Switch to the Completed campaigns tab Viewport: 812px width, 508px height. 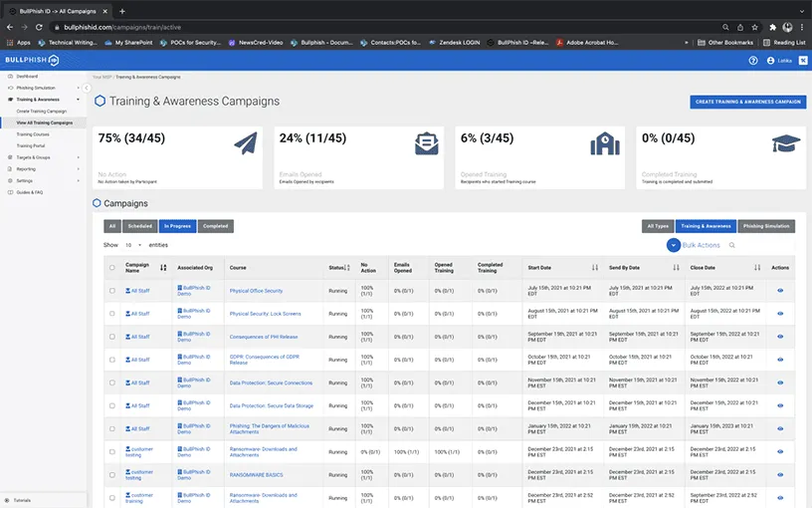(x=215, y=226)
